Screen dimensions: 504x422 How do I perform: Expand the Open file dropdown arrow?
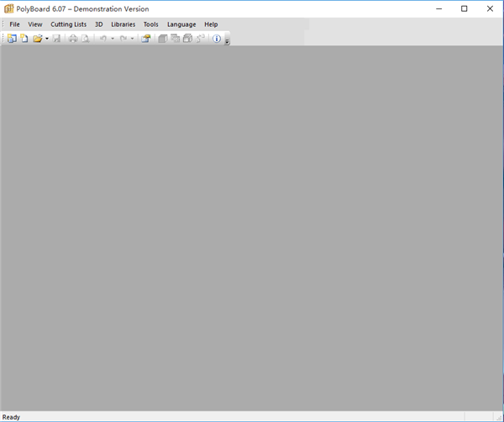[47, 39]
